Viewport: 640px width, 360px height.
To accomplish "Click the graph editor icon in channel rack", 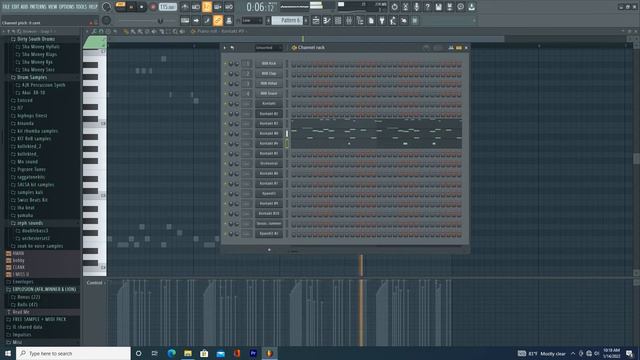I will pos(451,48).
